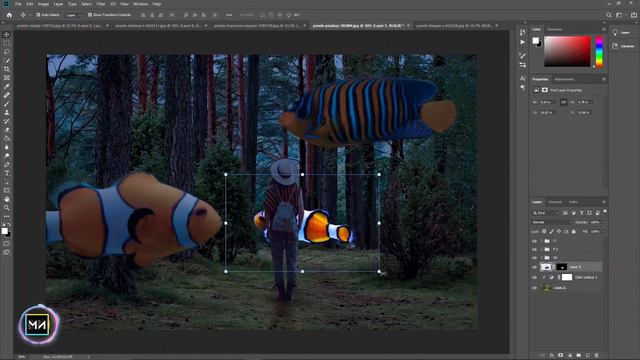
Task: Click the workspace switcher button
Action: (x=619, y=15)
